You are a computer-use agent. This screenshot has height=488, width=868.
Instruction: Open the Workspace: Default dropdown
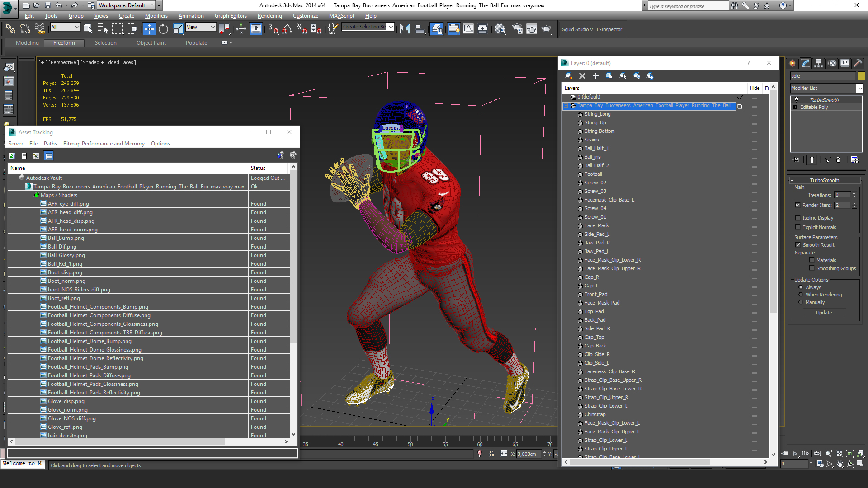(126, 5)
